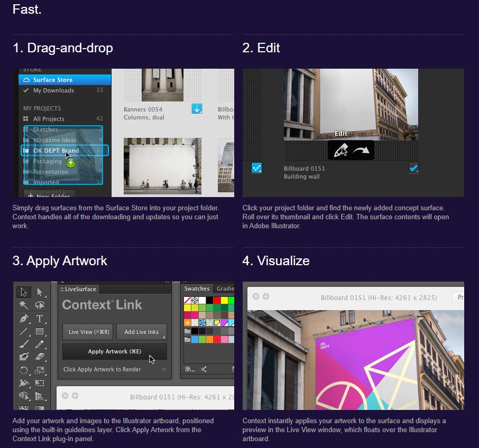The height and width of the screenshot is (448, 479).
Task: Select the Warp tool
Action: [x=23, y=382]
